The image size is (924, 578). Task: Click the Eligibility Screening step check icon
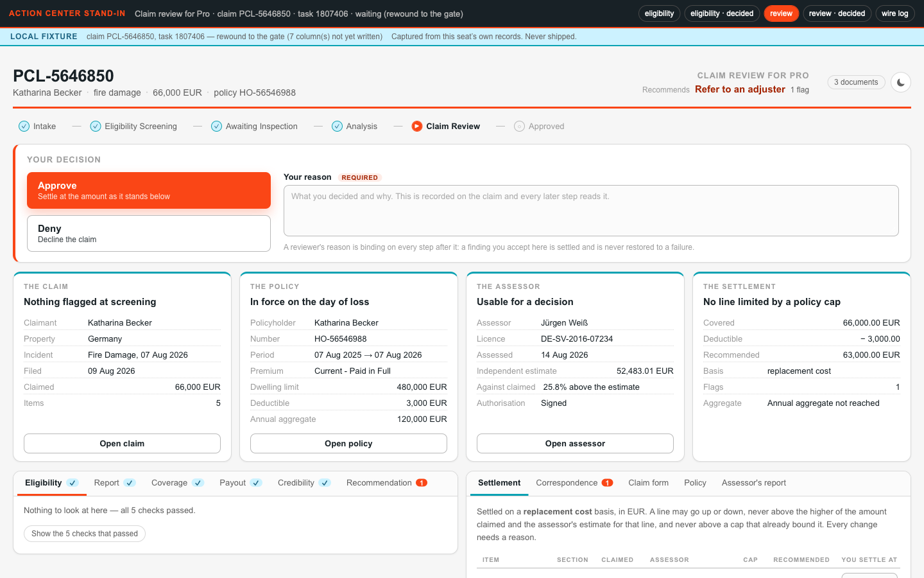tap(96, 127)
